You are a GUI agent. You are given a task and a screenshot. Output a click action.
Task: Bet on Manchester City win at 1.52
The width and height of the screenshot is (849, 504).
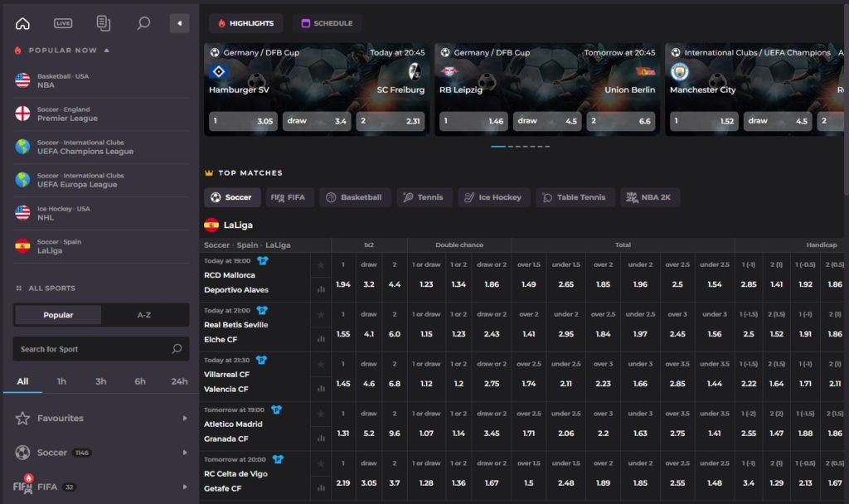click(704, 121)
